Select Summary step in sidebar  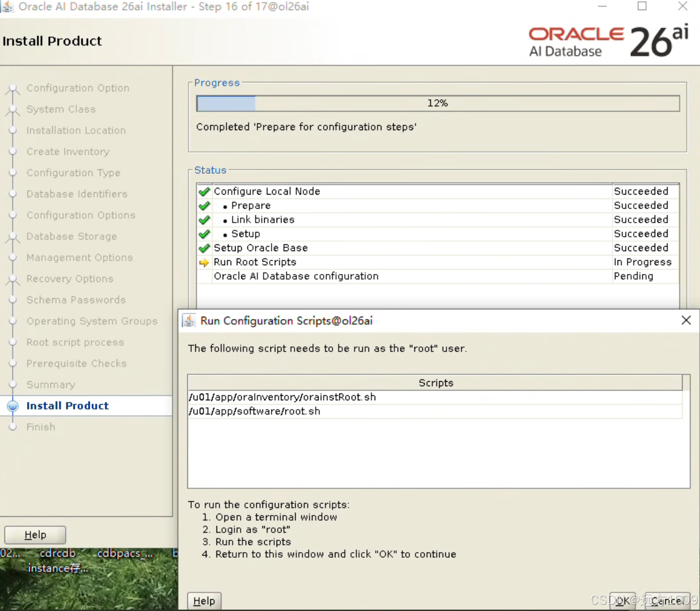(x=50, y=385)
